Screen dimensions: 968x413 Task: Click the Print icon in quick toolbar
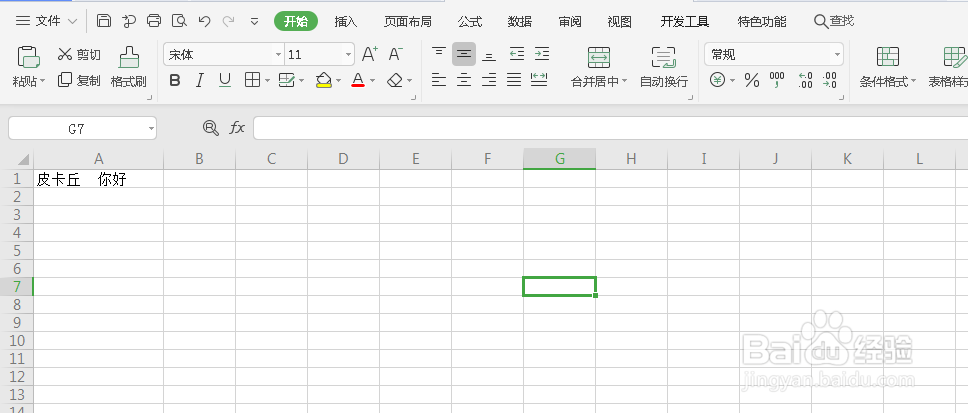pos(154,21)
